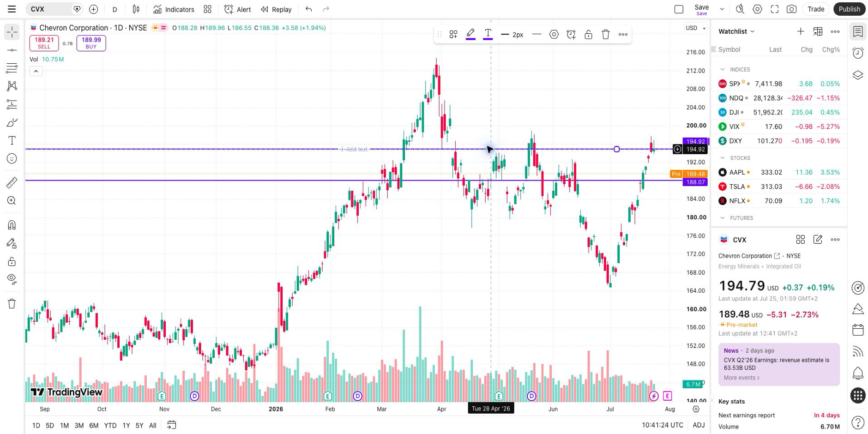Screen dimensions: 868x434
Task: Open the Alerts bell panel
Action: (858, 373)
